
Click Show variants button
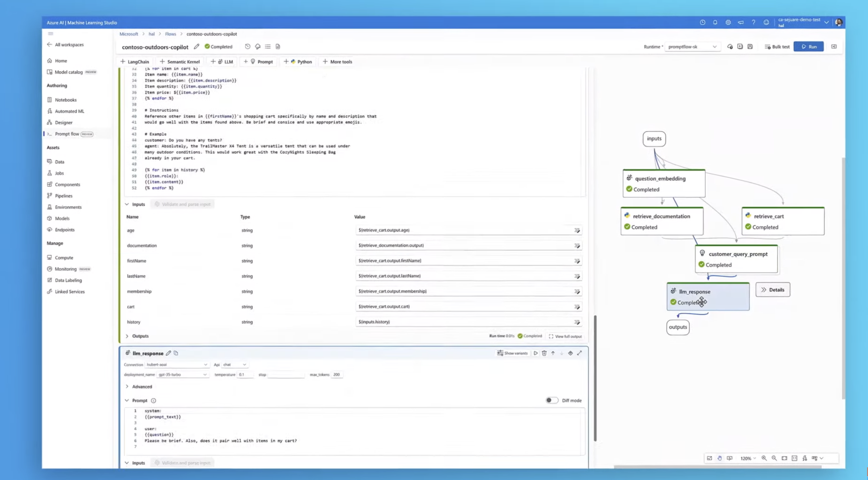pyautogui.click(x=512, y=353)
